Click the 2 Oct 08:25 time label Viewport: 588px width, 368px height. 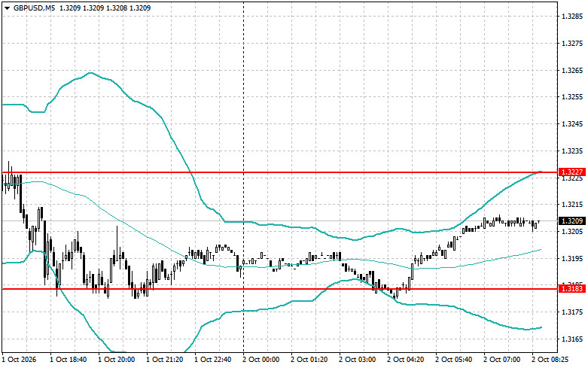coord(550,360)
